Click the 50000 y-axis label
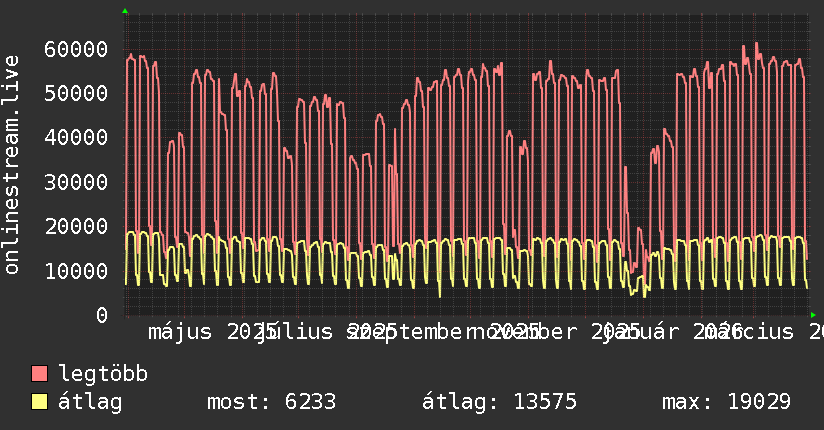Screen dimensions: 824x430 [77, 93]
